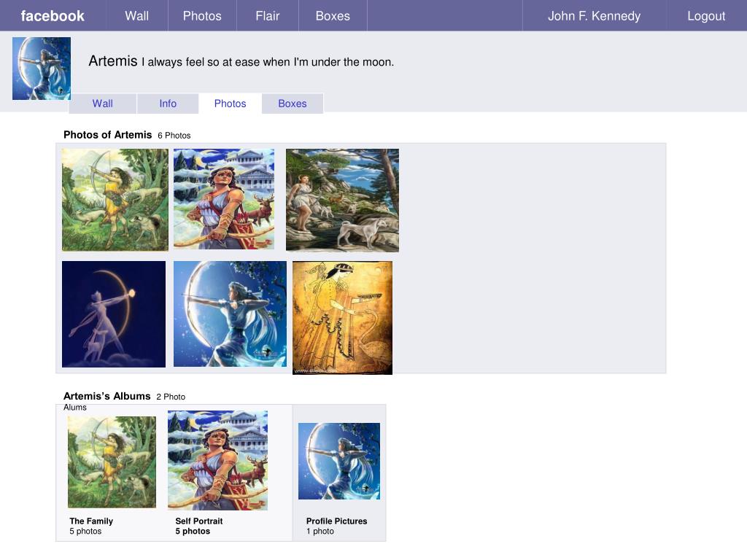Click the '1 photo' label under Profile Pictures
This screenshot has width=747, height=560.
pyautogui.click(x=320, y=531)
